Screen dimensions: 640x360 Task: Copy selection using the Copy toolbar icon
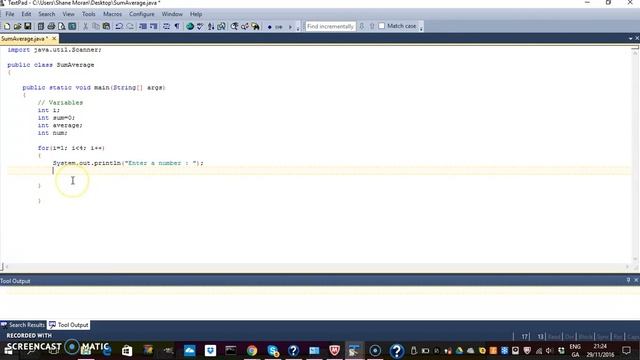pos(96,26)
